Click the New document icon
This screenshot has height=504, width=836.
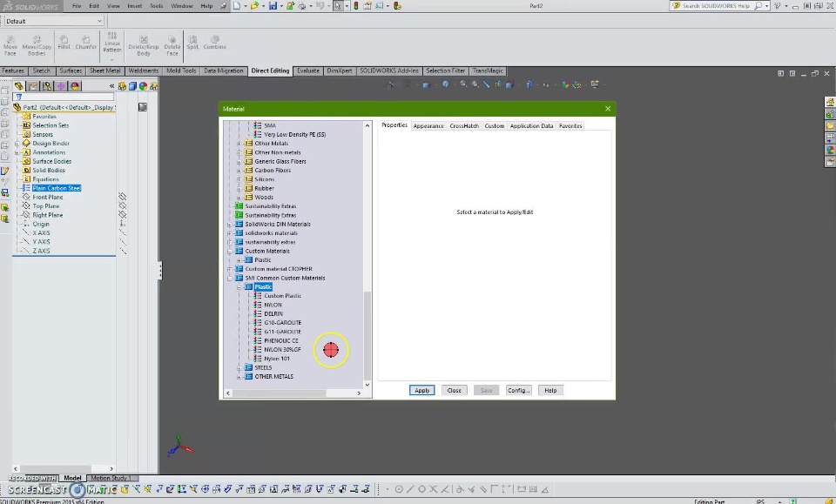[237, 6]
